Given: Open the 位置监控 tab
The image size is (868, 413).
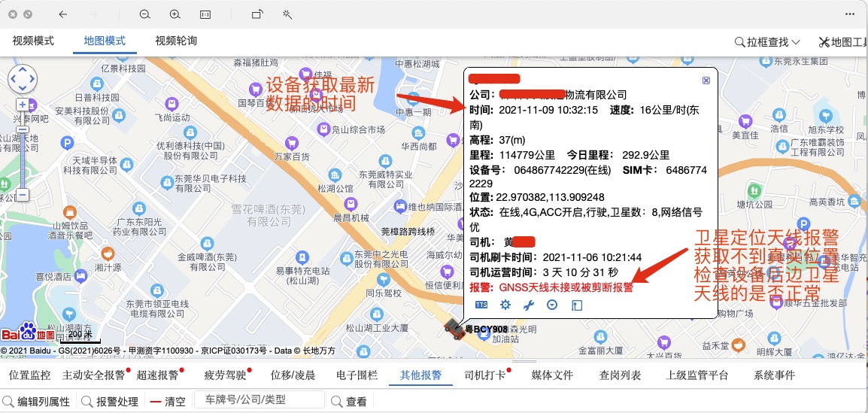Looking at the screenshot, I should click(30, 375).
